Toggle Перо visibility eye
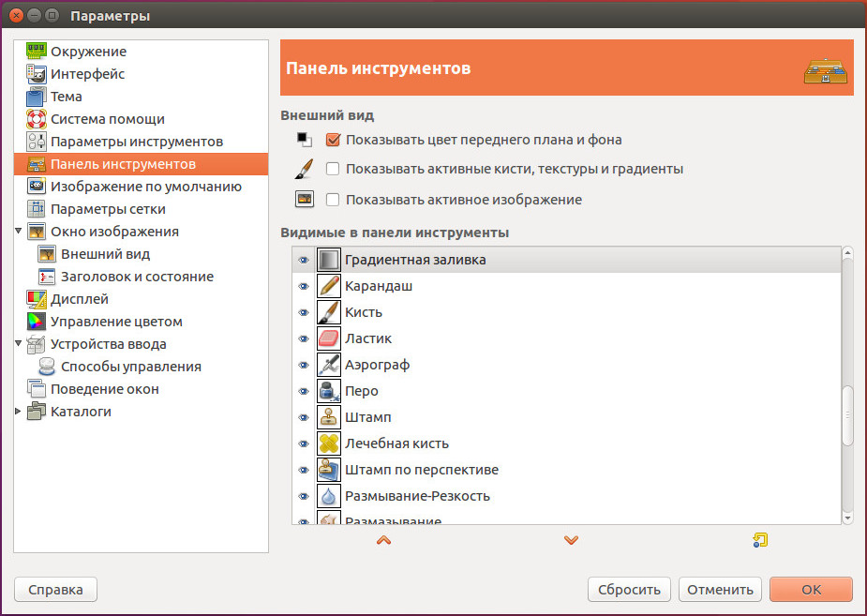This screenshot has width=867, height=616. click(x=304, y=392)
